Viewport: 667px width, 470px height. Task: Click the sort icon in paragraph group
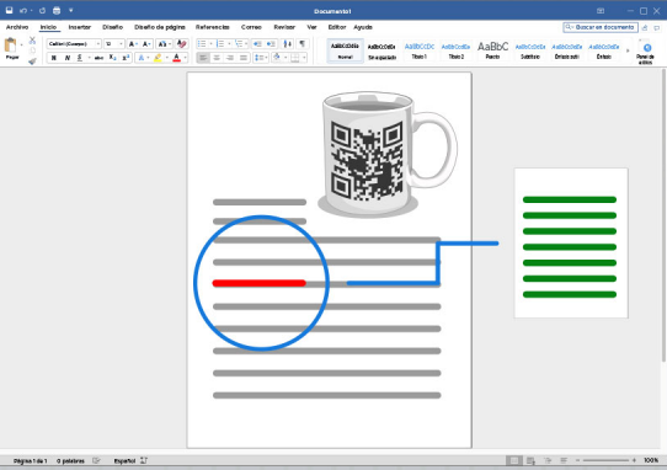(288, 44)
